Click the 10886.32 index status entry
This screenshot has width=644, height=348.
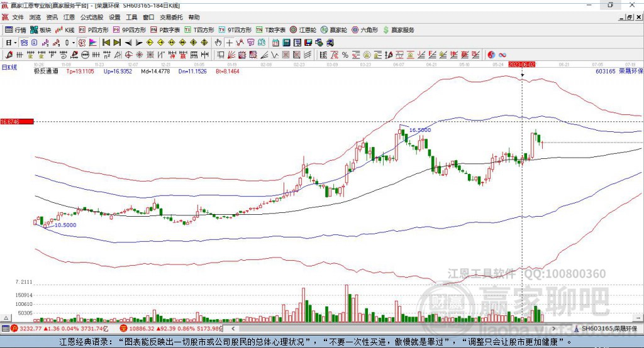pos(171,329)
